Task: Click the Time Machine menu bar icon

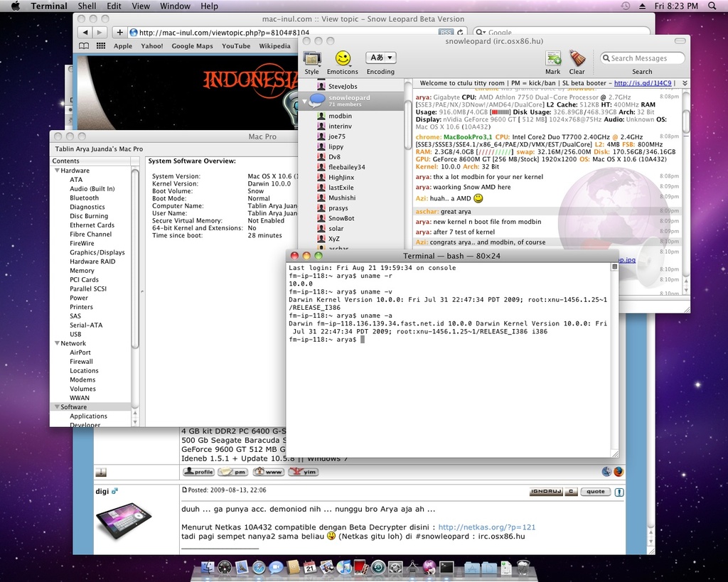Action: [626, 6]
